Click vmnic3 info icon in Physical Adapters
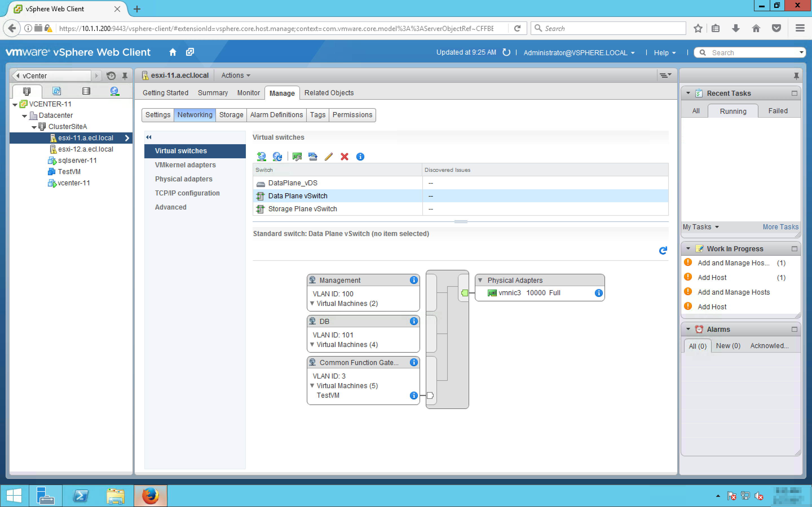This screenshot has width=812, height=507. pos(598,293)
